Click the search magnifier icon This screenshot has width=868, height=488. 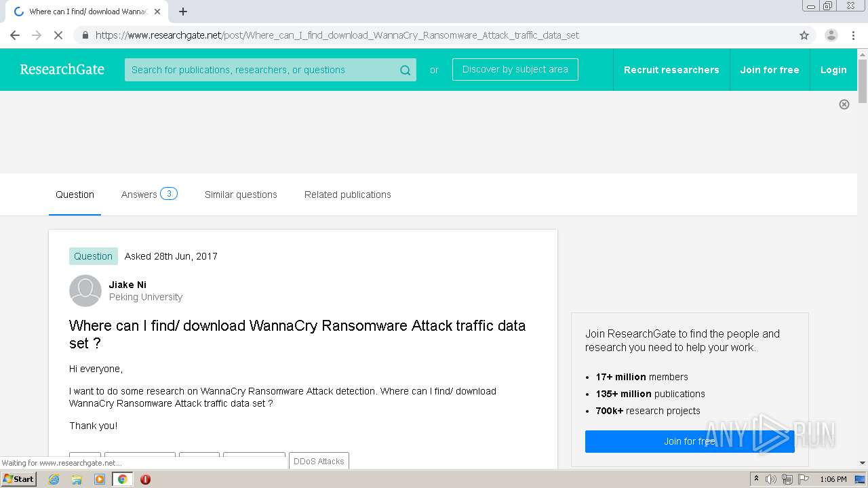[x=405, y=70]
